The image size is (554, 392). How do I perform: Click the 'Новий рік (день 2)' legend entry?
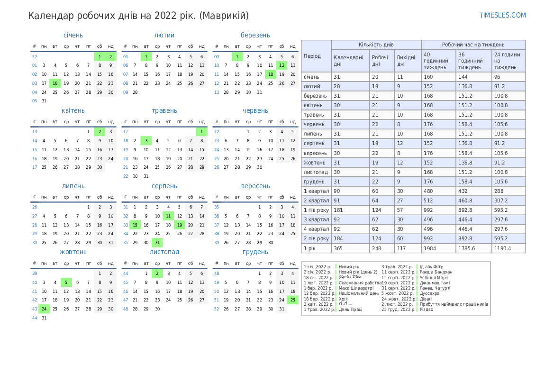[358, 272]
